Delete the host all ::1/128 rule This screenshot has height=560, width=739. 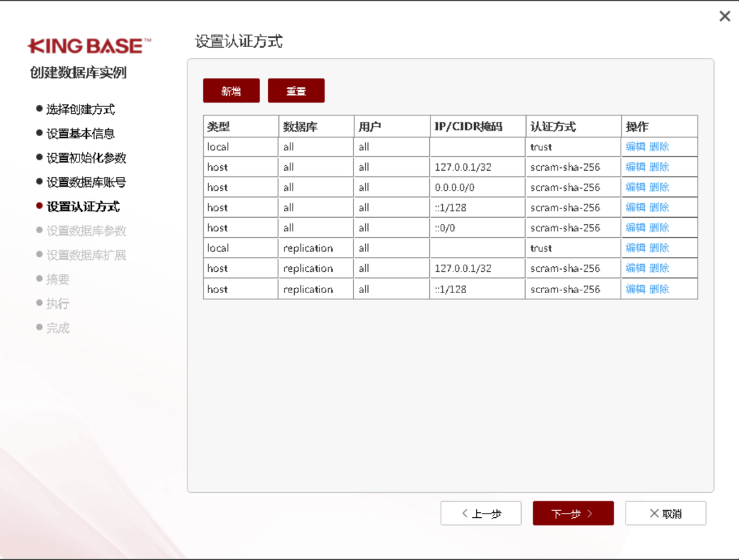(x=659, y=207)
